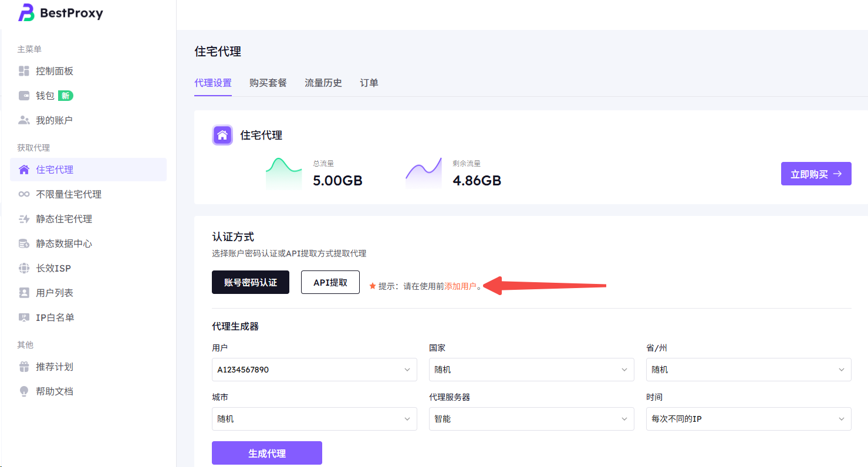Open the 控制面板 dashboard icon
Viewport: 868px width, 467px height.
tap(24, 71)
